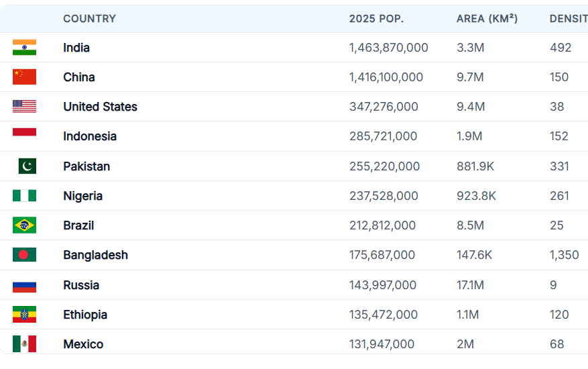
Task: Click the Mexico flag icon
Action: click(24, 344)
